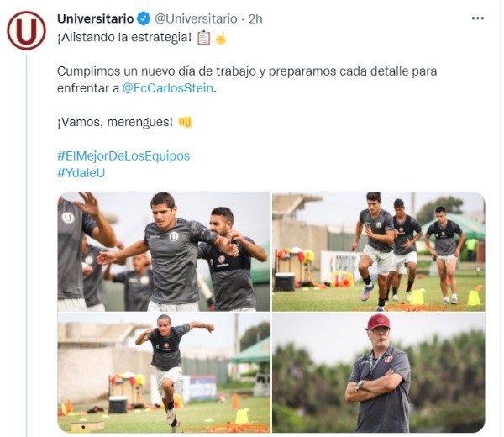Open the Universitario profile avatar logo
Screen dimensions: 504x437
point(26,30)
